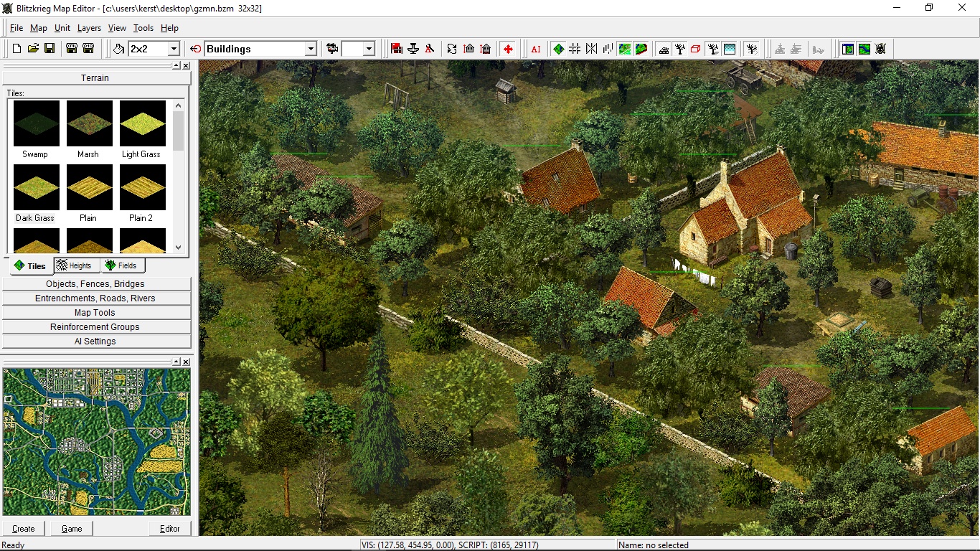Click the Open file folder icon

33,49
